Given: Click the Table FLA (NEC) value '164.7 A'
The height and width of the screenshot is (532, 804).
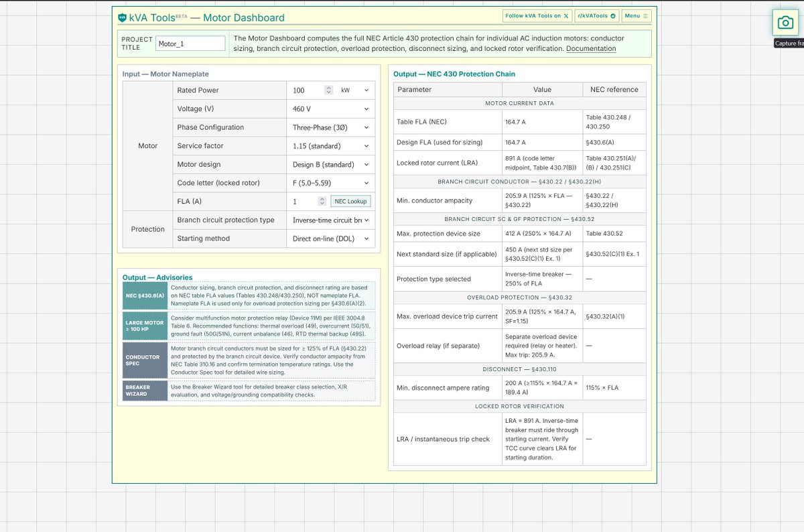Looking at the screenshot, I should pyautogui.click(x=515, y=122).
